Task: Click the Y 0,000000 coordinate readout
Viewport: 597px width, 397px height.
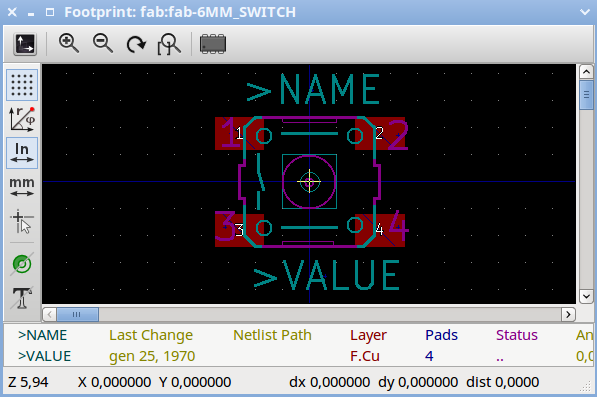Action: pyautogui.click(x=195, y=382)
